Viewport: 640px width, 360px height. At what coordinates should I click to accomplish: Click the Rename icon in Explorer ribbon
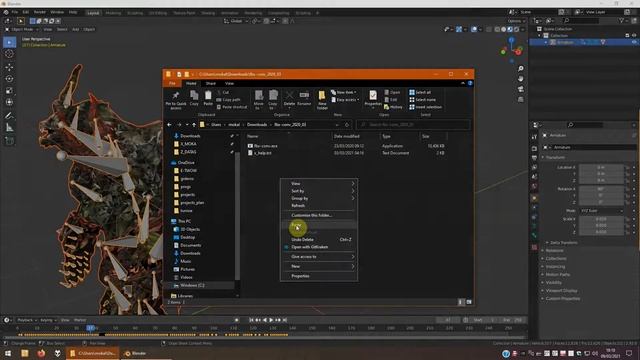point(304,98)
